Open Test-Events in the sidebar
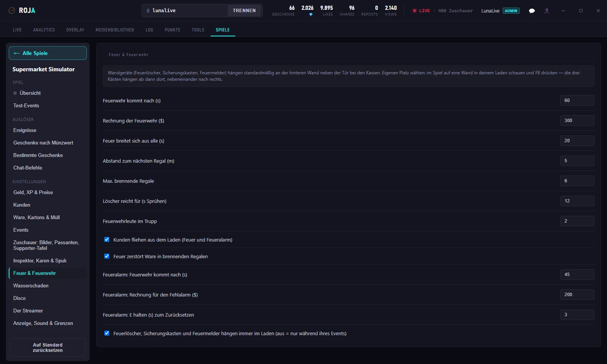 [48, 105]
